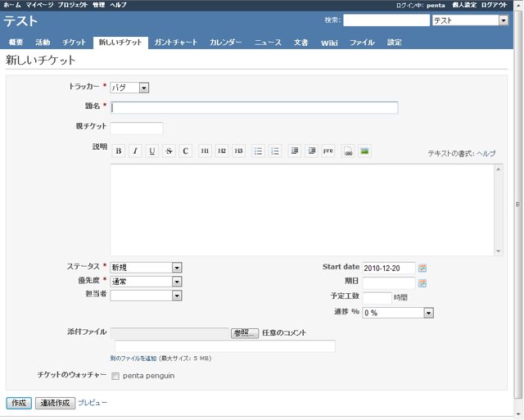Click page scrollbar down arrow
Screen dimensions: 524x420
(517, 414)
